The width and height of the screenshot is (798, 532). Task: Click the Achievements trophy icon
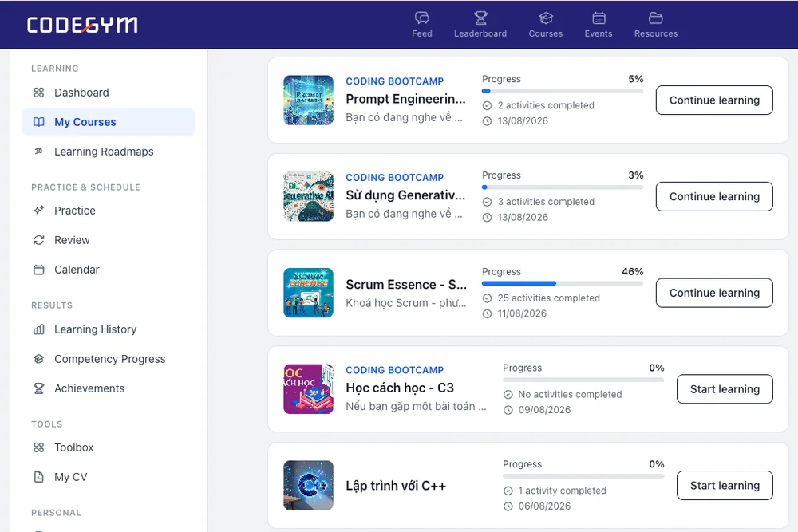(x=38, y=388)
